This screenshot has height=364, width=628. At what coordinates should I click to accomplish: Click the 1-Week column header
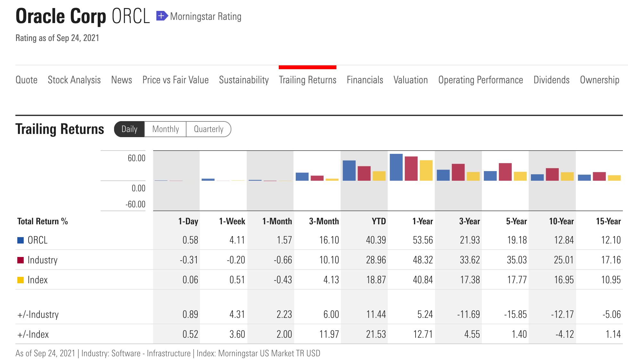coord(232,221)
